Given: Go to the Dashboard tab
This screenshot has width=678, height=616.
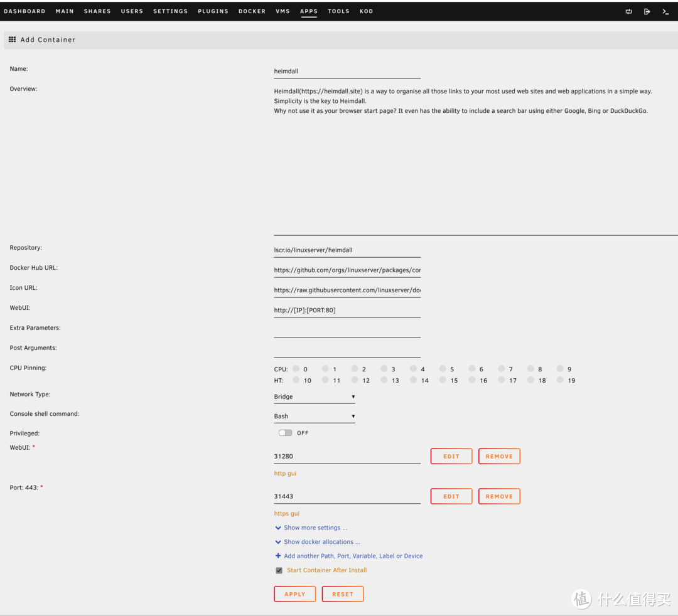Looking at the screenshot, I should (24, 11).
